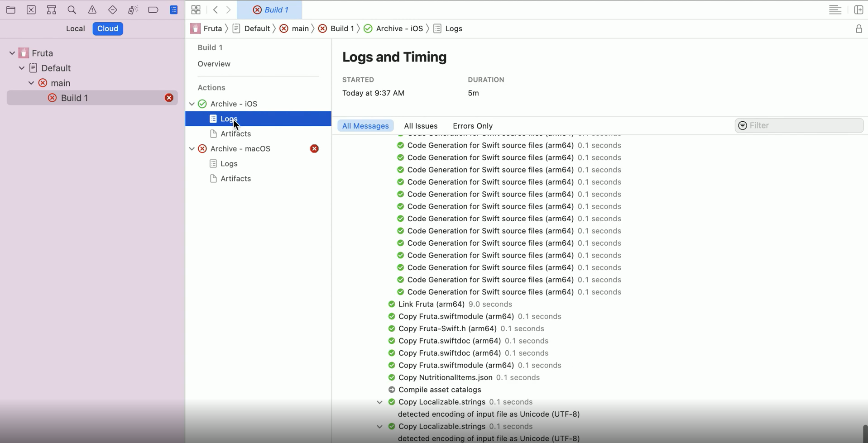The image size is (868, 443).
Task: Switch to Cloud reports
Action: [108, 29]
